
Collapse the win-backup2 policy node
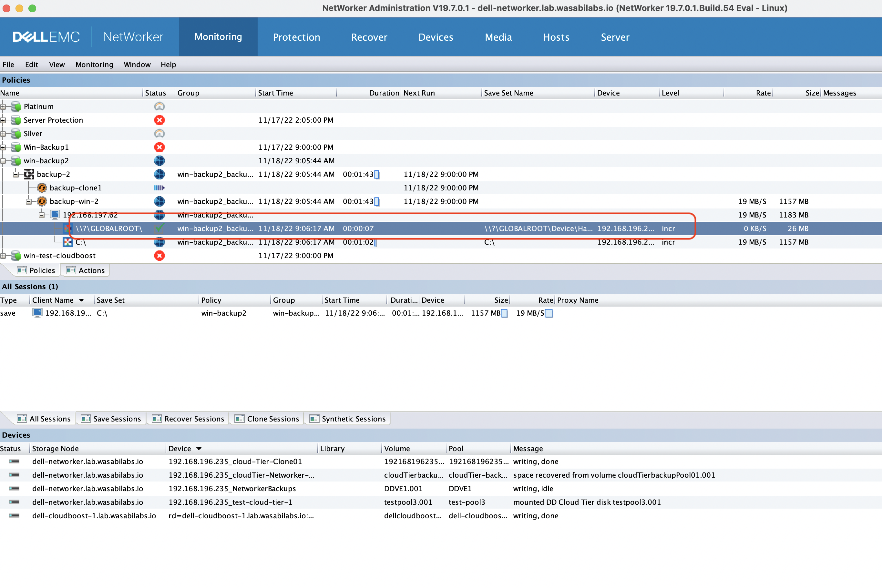point(3,160)
